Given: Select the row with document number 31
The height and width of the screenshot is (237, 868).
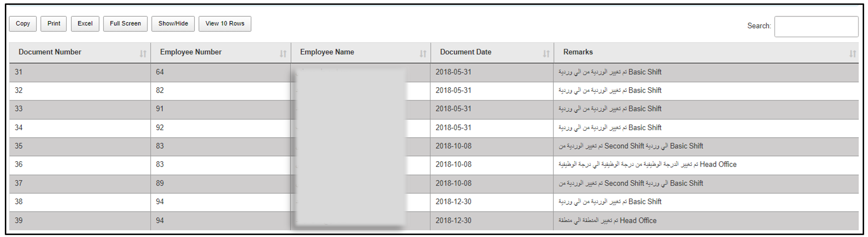Looking at the screenshot, I should point(19,72).
